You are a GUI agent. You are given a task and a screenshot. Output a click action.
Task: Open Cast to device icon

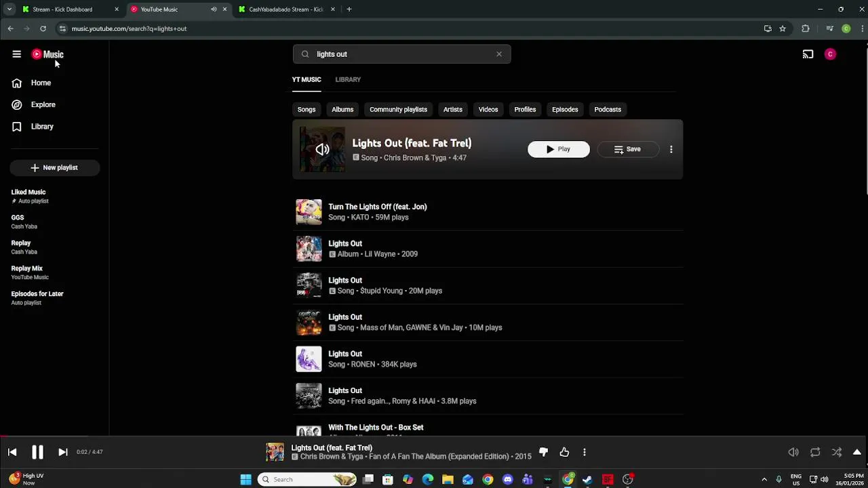tap(808, 54)
